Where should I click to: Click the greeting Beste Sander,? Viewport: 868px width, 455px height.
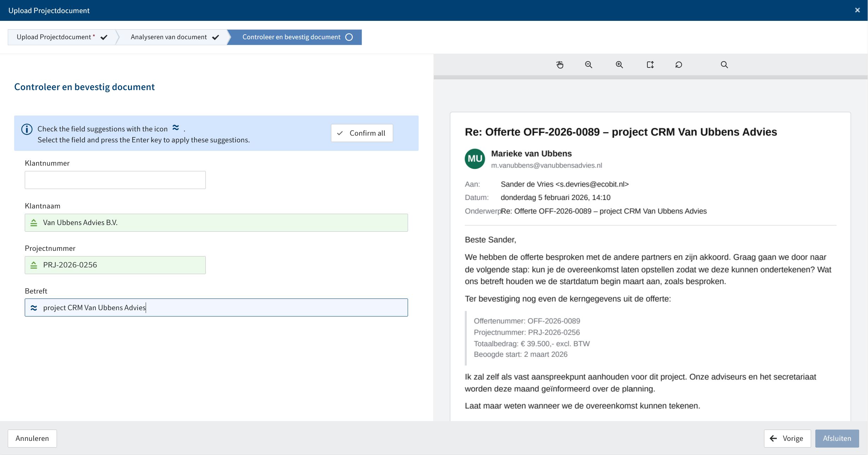(490, 240)
